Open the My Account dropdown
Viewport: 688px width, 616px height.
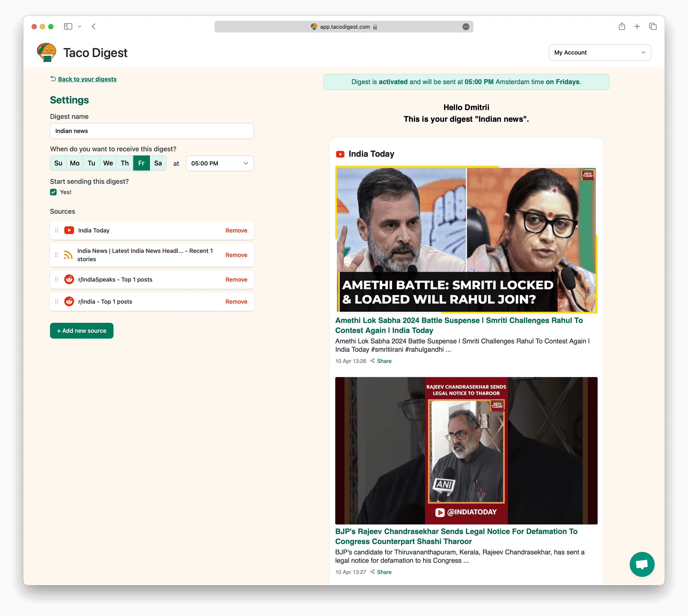pos(600,52)
